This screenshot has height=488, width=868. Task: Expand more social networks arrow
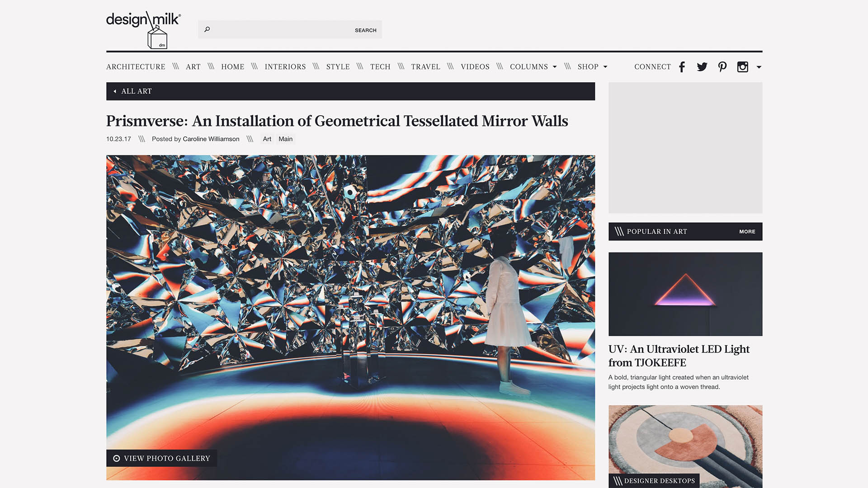[x=759, y=67]
